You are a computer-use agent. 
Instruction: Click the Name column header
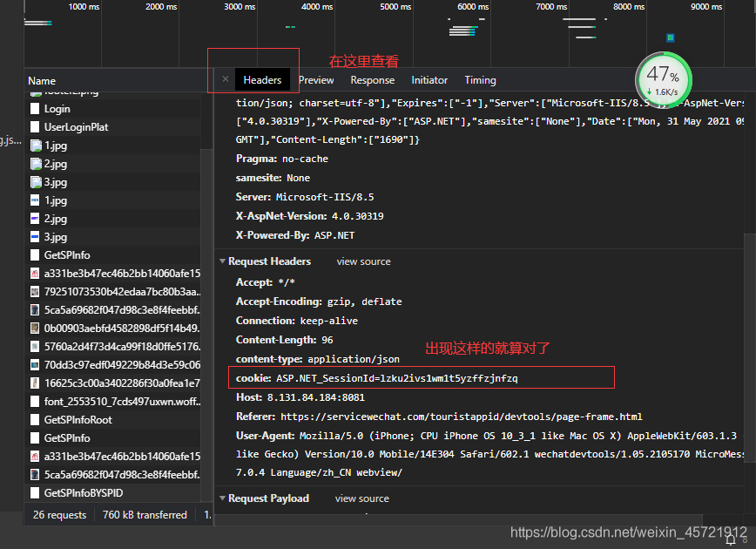point(42,81)
